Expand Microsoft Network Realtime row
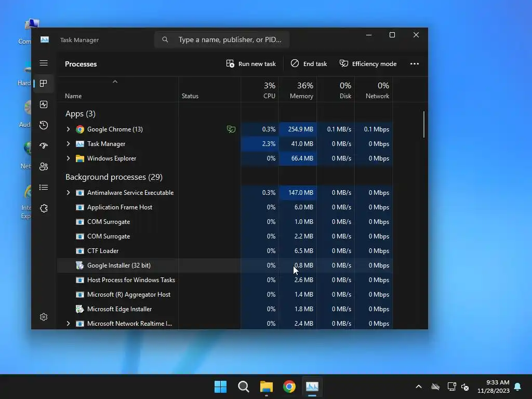The height and width of the screenshot is (399, 532). [x=68, y=324]
